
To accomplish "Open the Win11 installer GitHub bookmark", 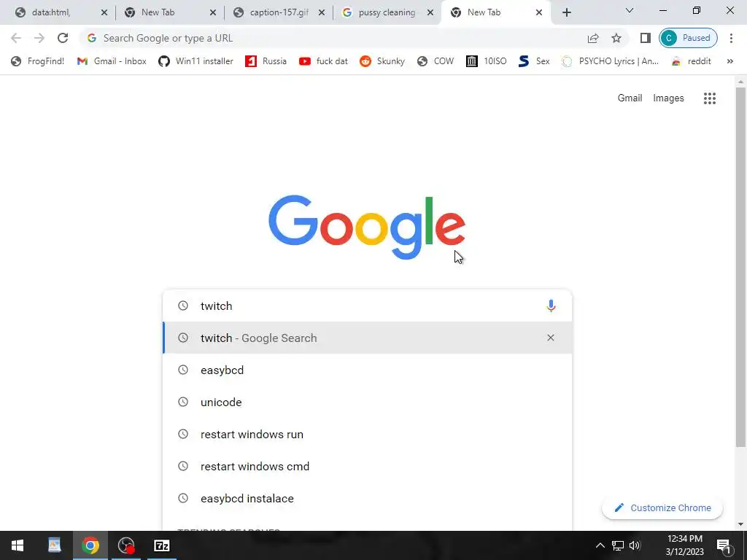I will coord(196,61).
